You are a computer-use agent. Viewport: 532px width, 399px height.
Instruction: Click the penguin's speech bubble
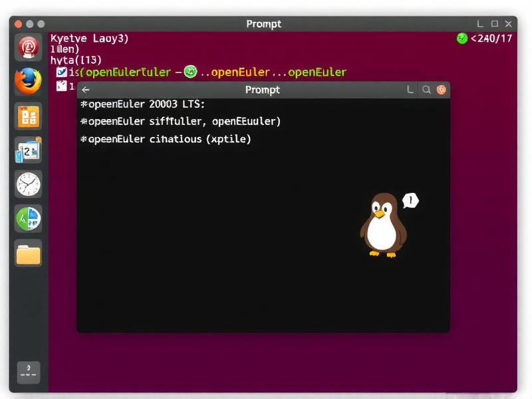pyautogui.click(x=410, y=200)
